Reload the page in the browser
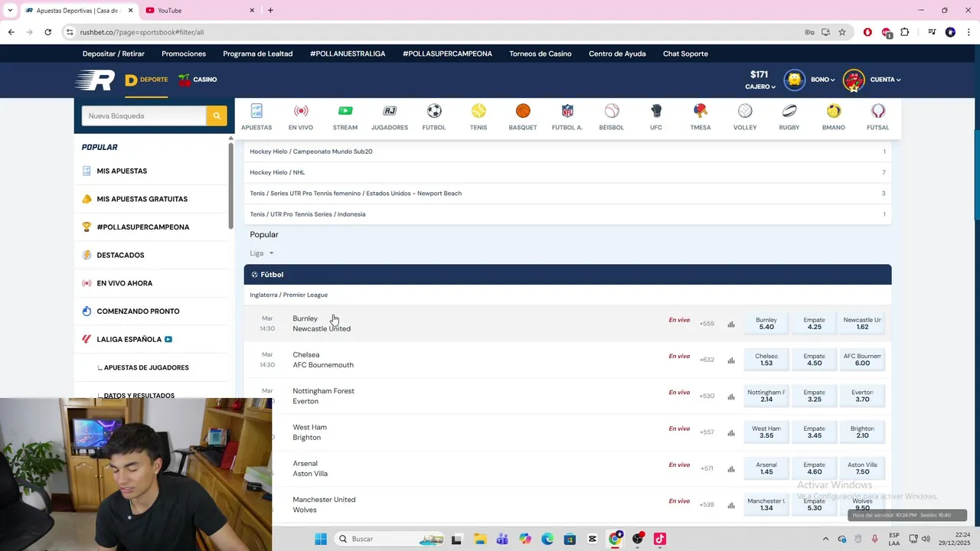 (x=47, y=32)
